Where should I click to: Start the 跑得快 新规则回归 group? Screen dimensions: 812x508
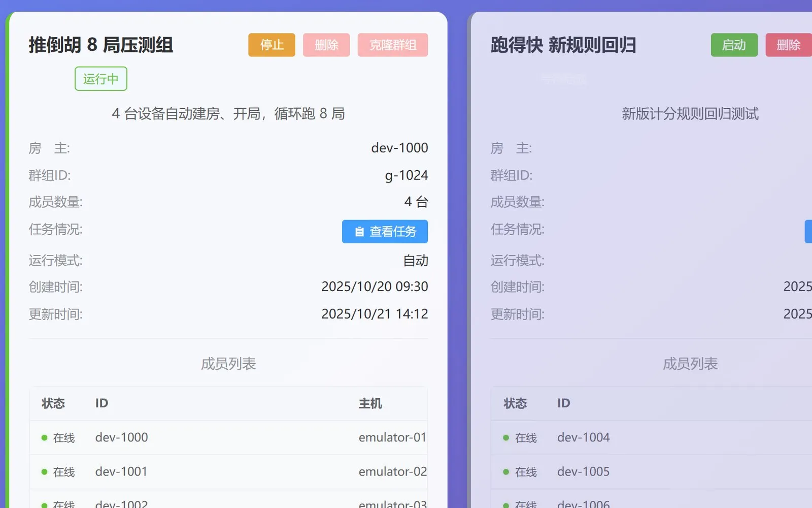[x=734, y=45]
